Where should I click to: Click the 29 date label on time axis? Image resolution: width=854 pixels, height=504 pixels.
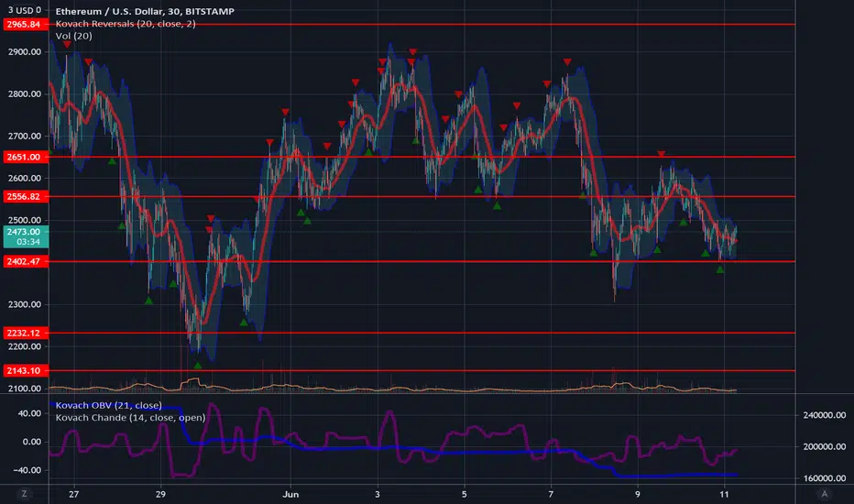tap(160, 494)
